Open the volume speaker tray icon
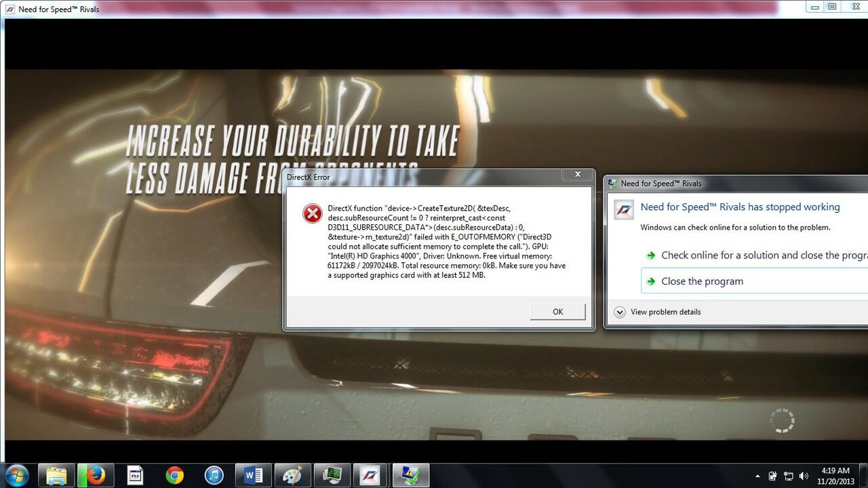The width and height of the screenshot is (868, 488). [804, 476]
